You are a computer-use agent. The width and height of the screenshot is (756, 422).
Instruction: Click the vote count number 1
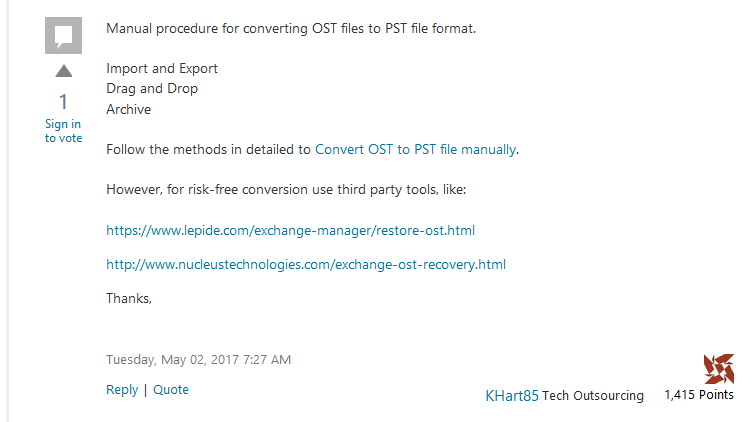(63, 102)
